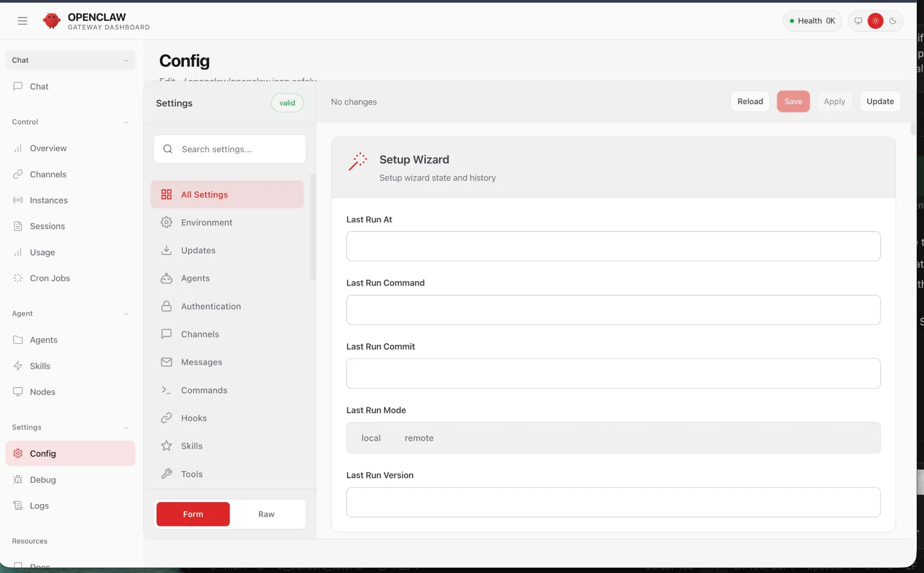Focus the Search settings field
This screenshot has height=573, width=924.
(x=230, y=149)
